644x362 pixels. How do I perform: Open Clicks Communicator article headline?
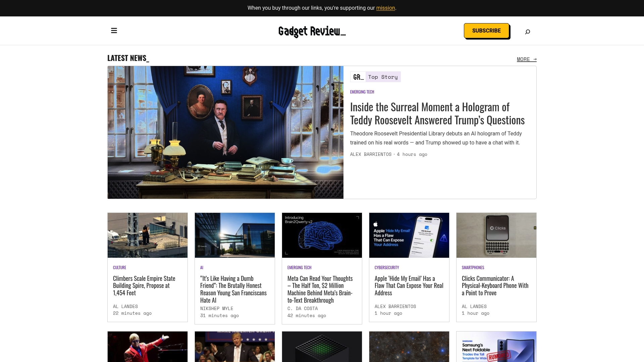point(495,286)
